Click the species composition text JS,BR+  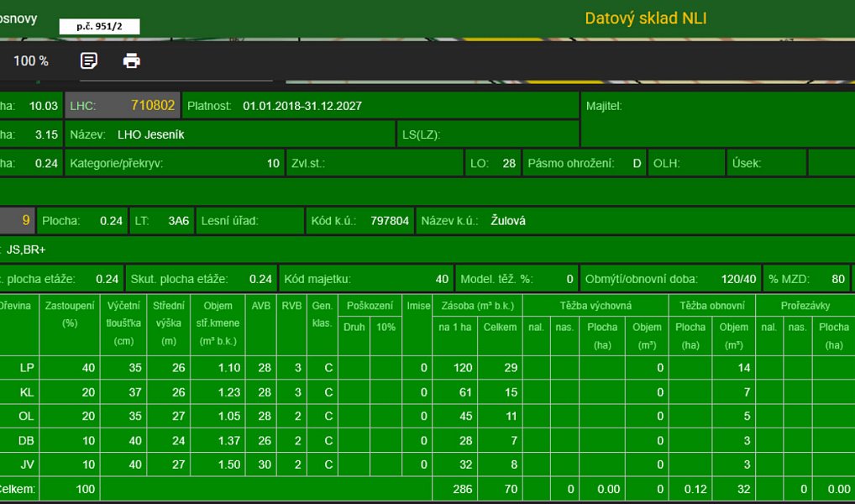(x=26, y=249)
